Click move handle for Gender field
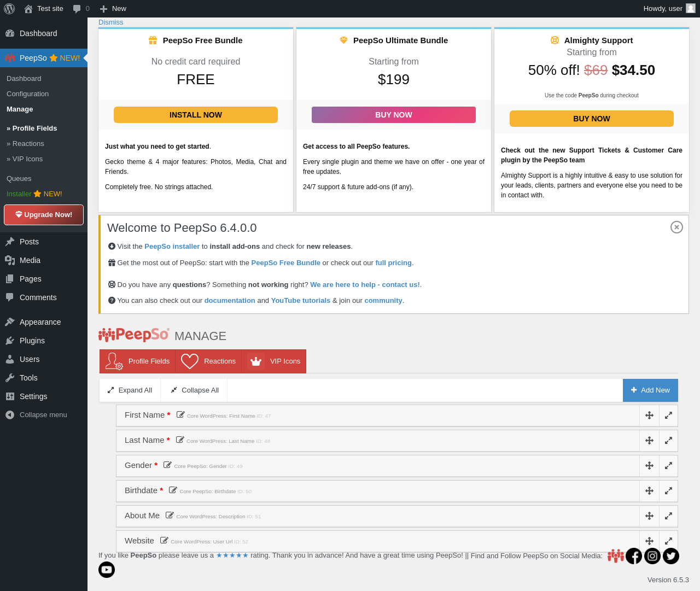700x591 pixels. [649, 466]
